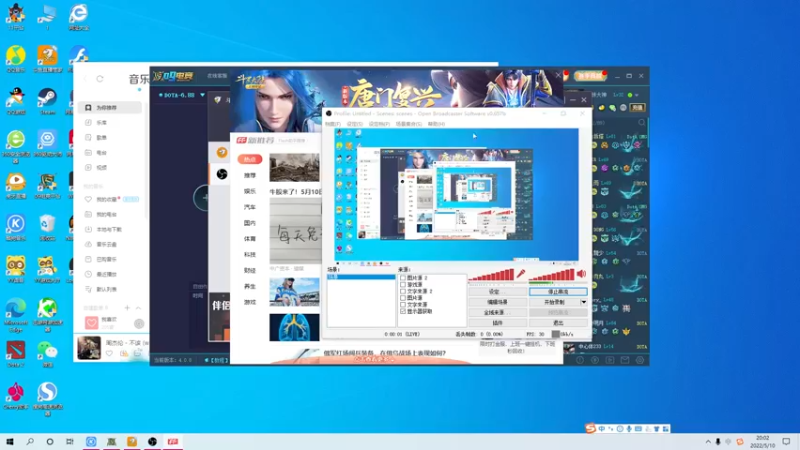Open the lungs illustration news thumbnail
Viewport: 800px width, 450px height.
tap(294, 327)
